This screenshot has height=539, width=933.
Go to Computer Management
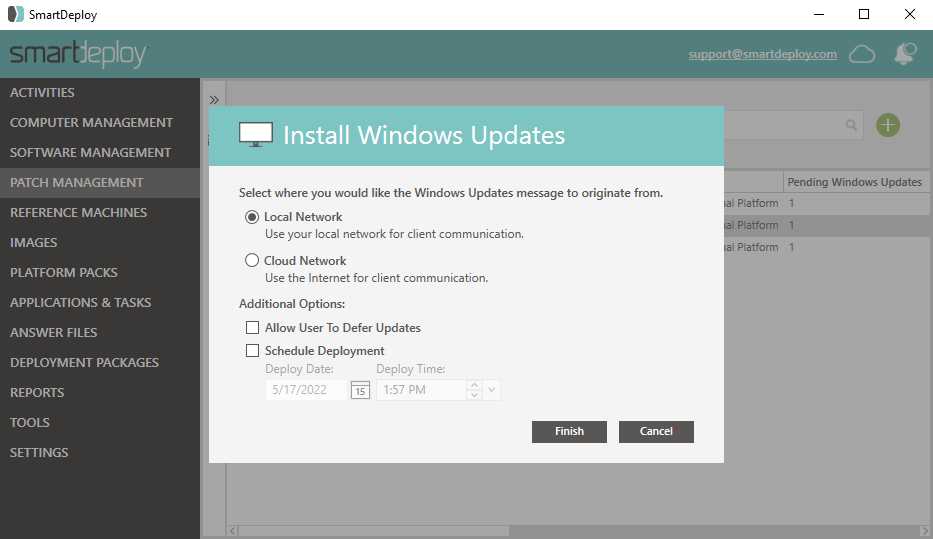[91, 123]
